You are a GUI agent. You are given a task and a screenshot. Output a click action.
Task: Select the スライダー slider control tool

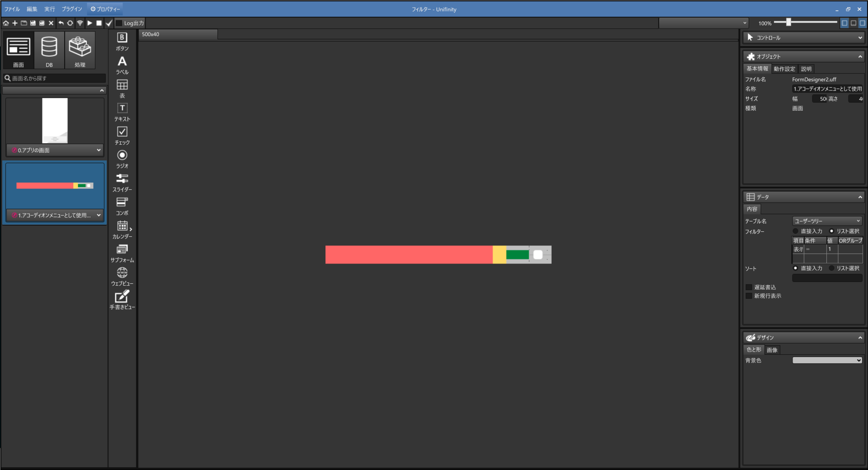click(122, 183)
